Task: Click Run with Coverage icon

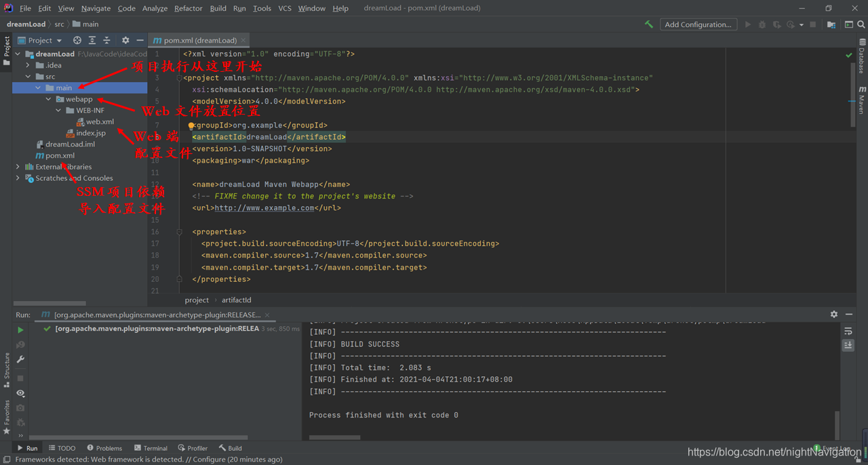Action: 776,24
